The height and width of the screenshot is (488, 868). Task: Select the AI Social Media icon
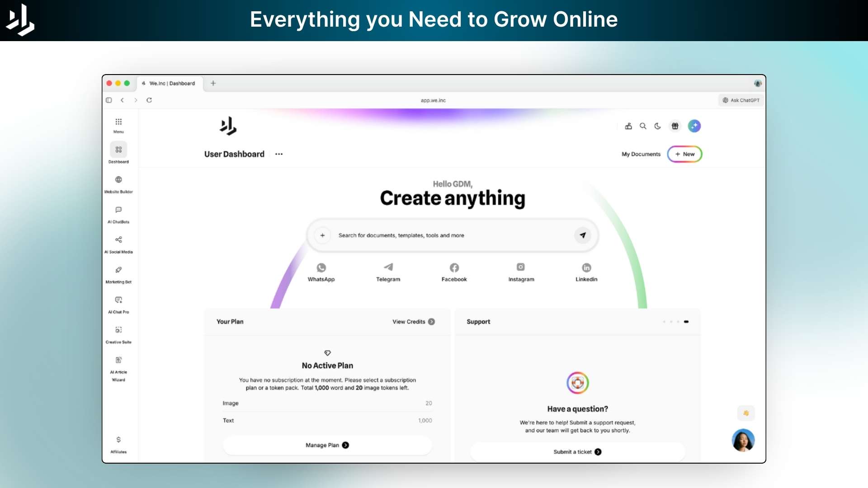tap(118, 240)
